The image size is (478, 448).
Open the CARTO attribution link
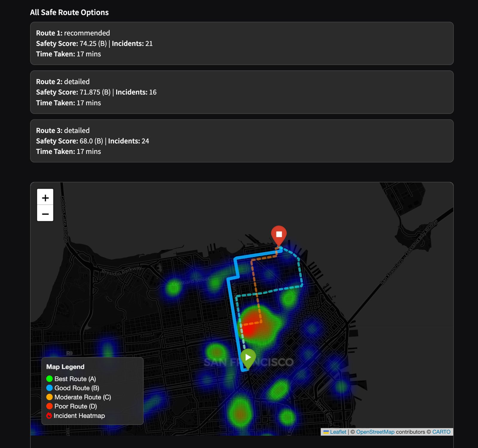coord(441,432)
